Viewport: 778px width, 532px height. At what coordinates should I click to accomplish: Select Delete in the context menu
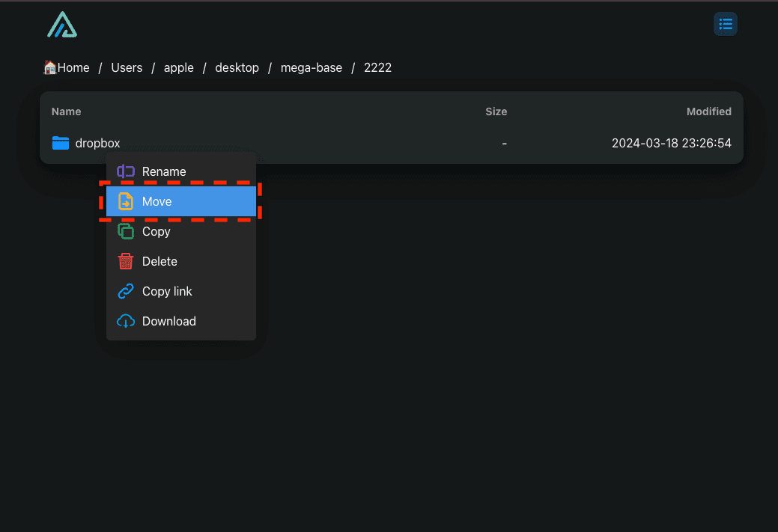pos(181,261)
